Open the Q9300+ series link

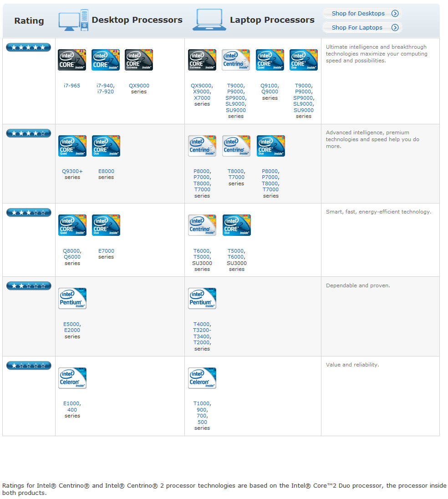coord(72,171)
